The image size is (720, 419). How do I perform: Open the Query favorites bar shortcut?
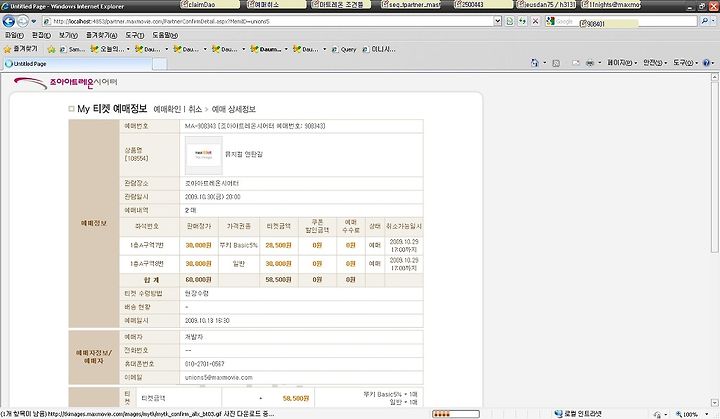(344, 49)
